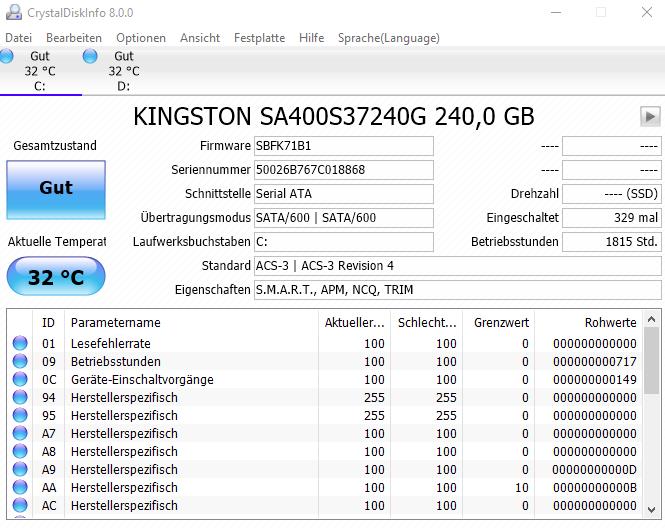This screenshot has height=528, width=665.
Task: Click the Seriennummer field 50026B767C018868
Action: click(x=344, y=170)
